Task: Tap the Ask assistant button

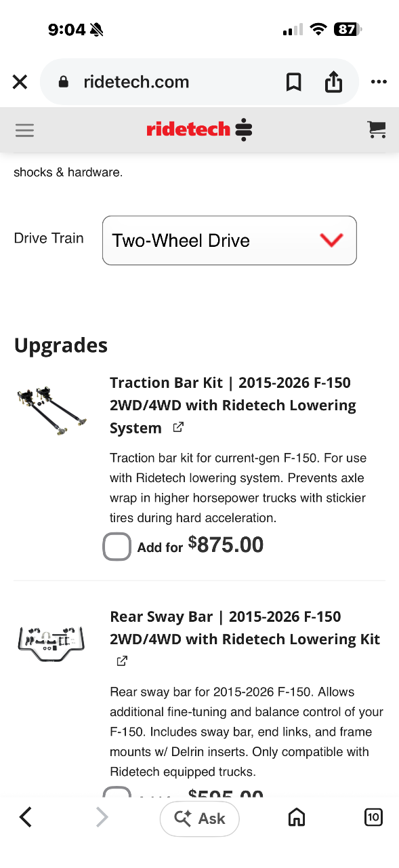Action: pos(200,818)
